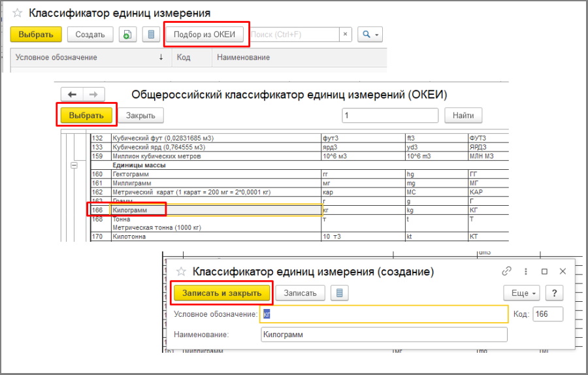The height and width of the screenshot is (375, 588).
Task: Copy link to the creation form
Action: tap(506, 271)
